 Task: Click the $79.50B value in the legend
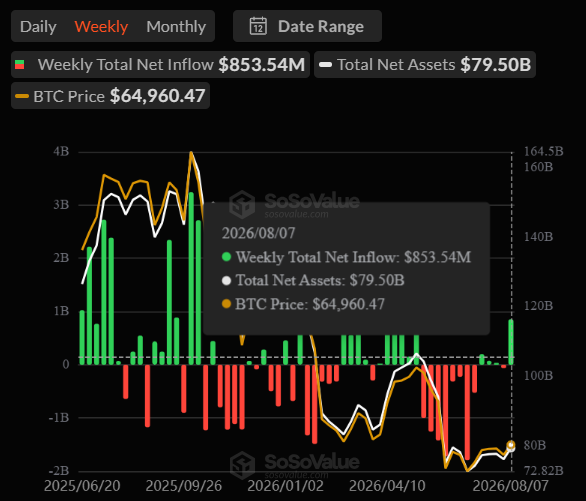coord(496,65)
